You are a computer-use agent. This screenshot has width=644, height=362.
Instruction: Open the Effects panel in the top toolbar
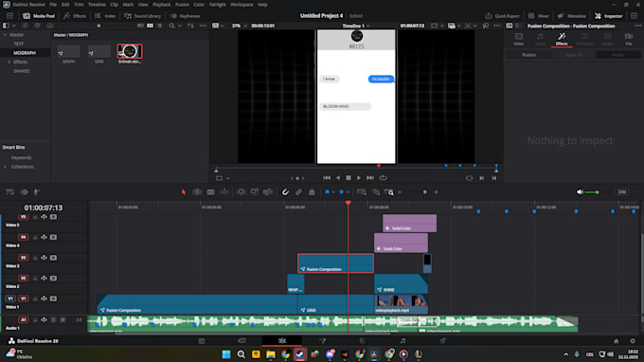coord(75,16)
